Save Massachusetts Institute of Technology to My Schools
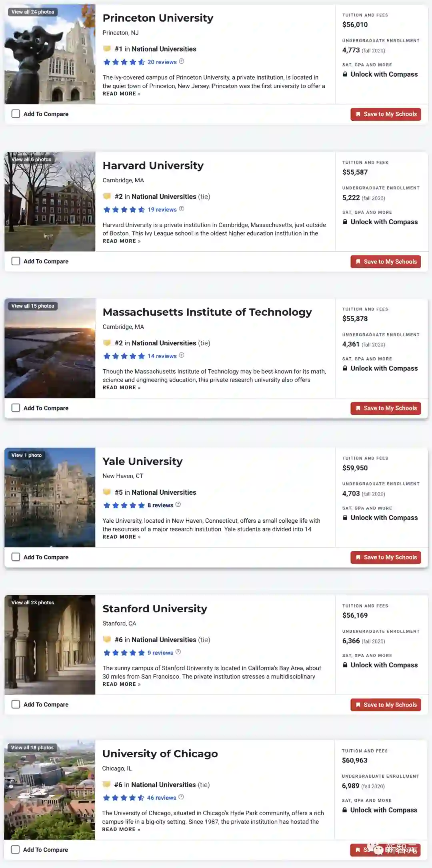 click(386, 408)
